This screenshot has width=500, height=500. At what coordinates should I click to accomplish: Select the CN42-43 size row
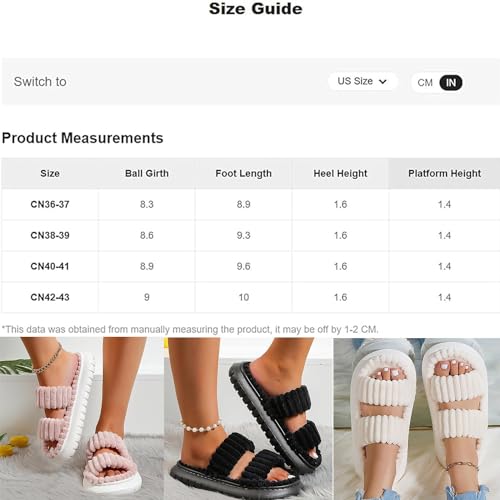(251, 297)
